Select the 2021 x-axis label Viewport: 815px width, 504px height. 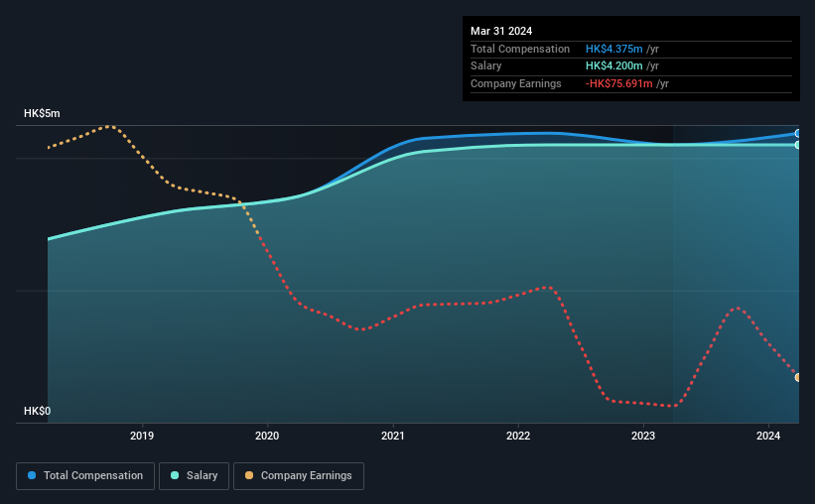[x=392, y=436]
